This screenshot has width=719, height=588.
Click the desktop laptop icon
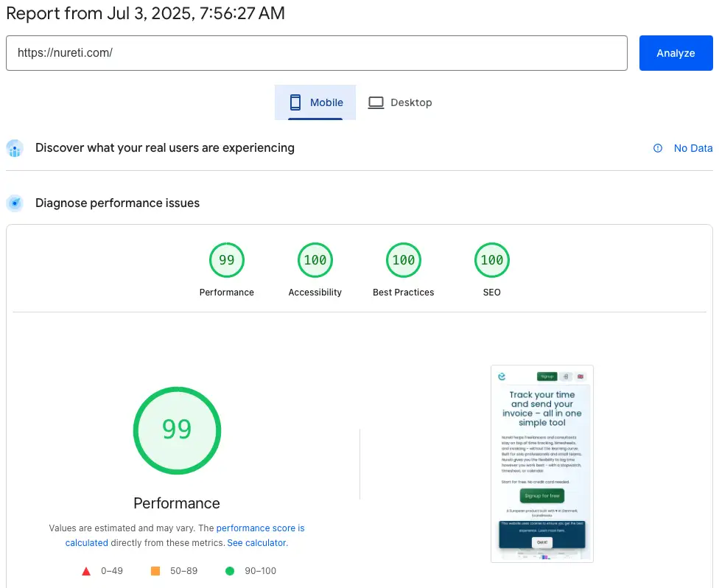click(376, 102)
